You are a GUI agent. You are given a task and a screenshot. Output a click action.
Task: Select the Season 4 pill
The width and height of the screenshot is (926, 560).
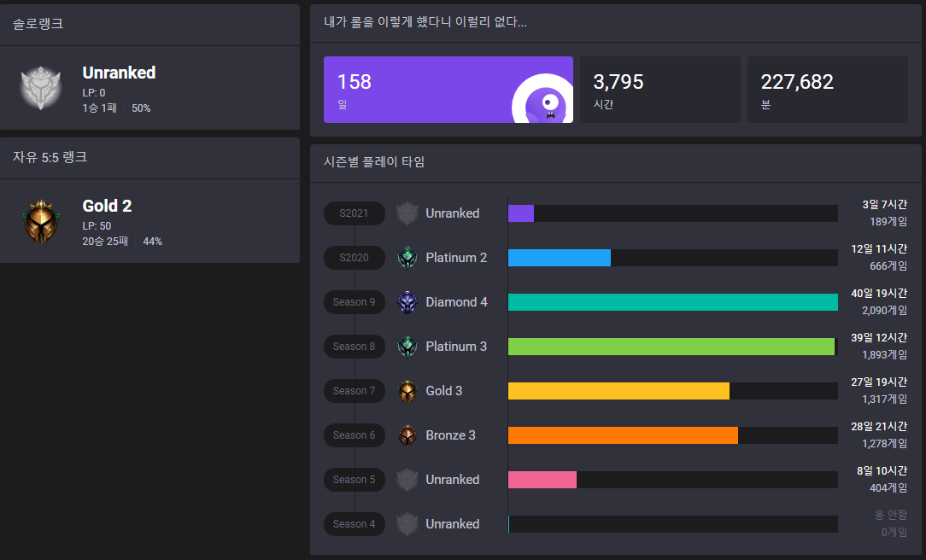355,524
